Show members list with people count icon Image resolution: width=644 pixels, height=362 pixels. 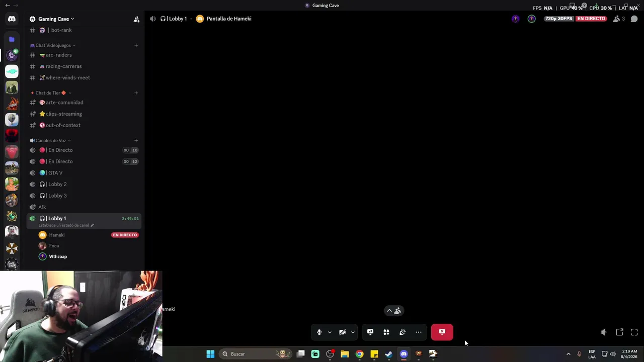619,19
